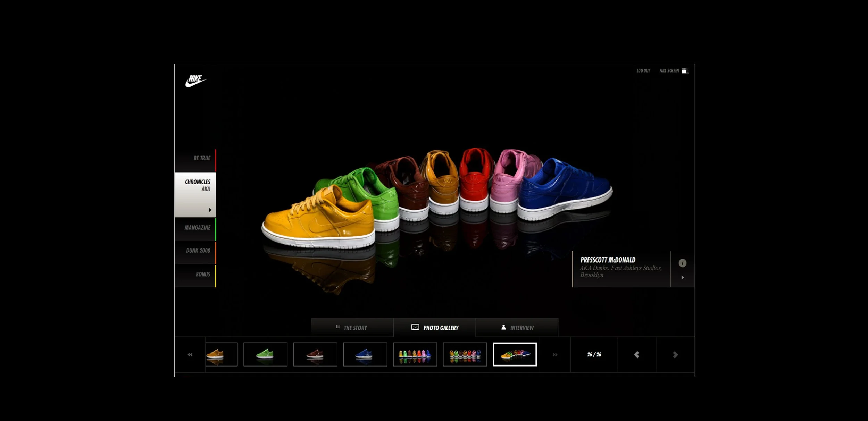Select the maroon sneaker thumbnail
The image size is (868, 421).
pos(315,354)
